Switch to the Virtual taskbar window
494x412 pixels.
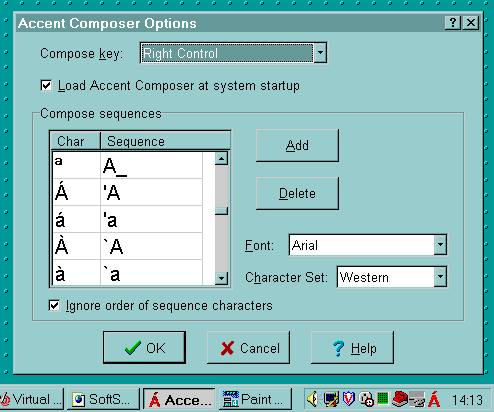tap(31, 399)
